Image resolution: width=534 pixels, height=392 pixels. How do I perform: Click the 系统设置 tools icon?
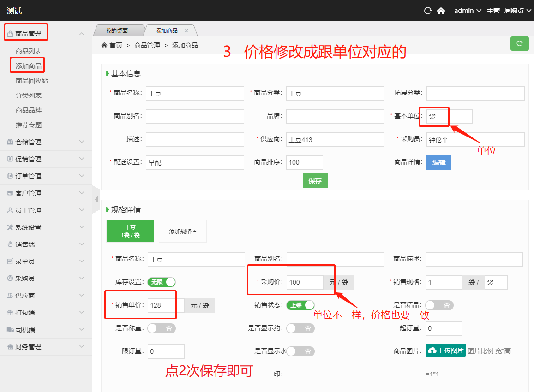[10, 227]
